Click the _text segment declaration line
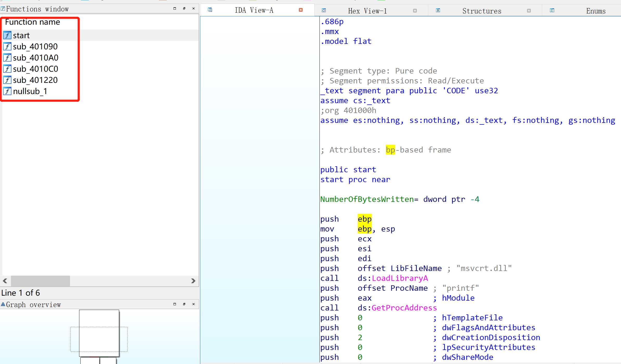 coord(409,91)
